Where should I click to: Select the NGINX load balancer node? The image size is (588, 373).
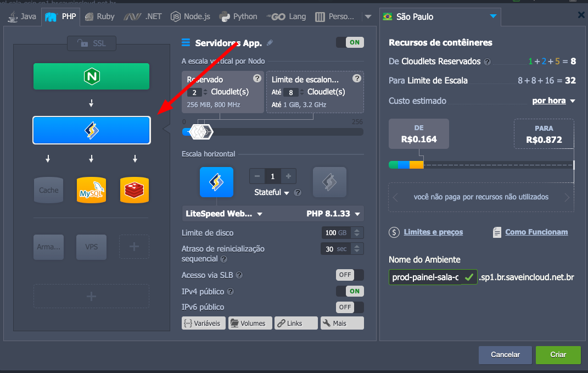[91, 76]
